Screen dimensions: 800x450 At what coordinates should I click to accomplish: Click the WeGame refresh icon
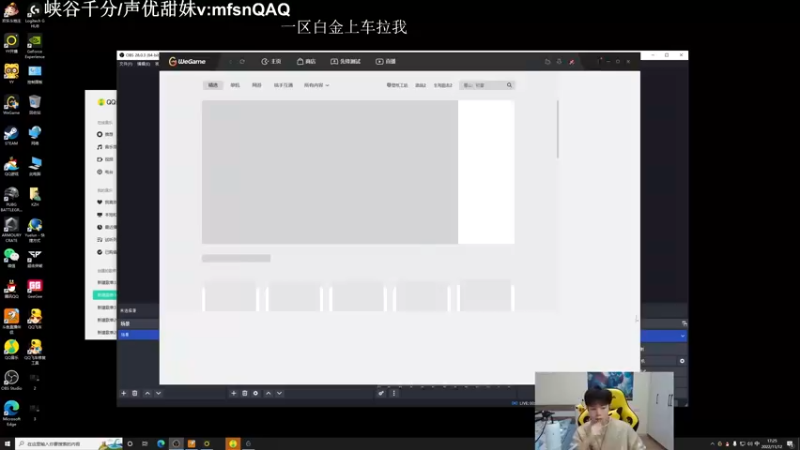[x=242, y=61]
